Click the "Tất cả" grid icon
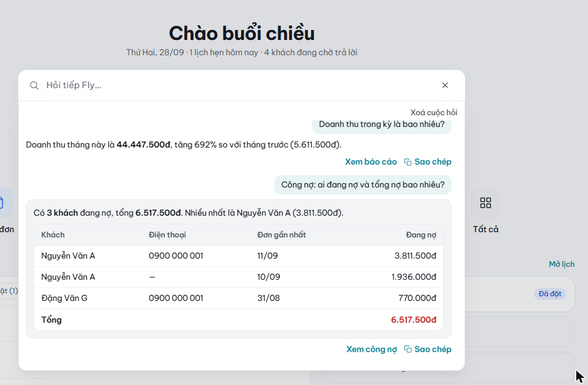This screenshot has height=385, width=588. point(485,203)
